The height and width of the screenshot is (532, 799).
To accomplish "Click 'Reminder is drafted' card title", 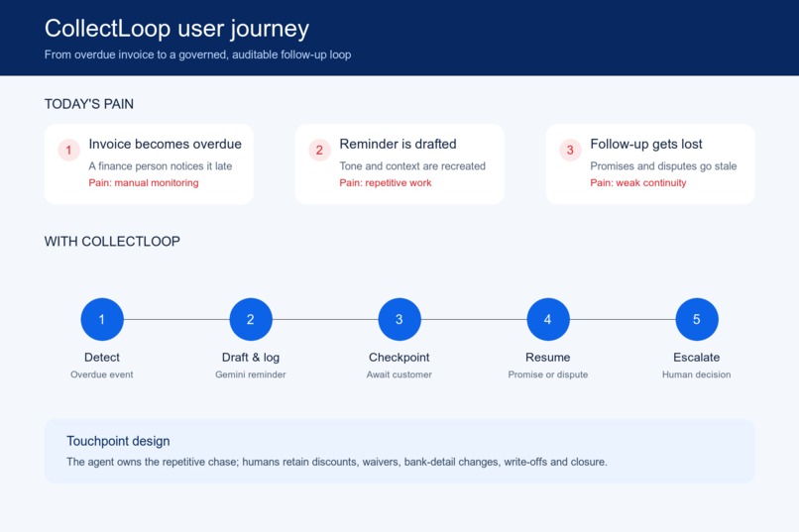I will click(398, 144).
